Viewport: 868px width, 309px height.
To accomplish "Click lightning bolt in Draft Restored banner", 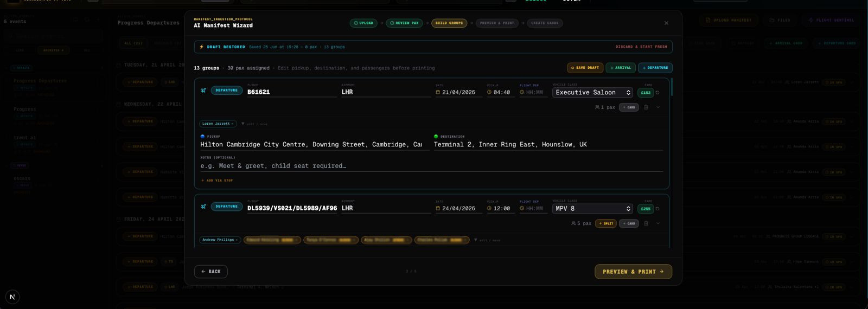I will tap(202, 47).
